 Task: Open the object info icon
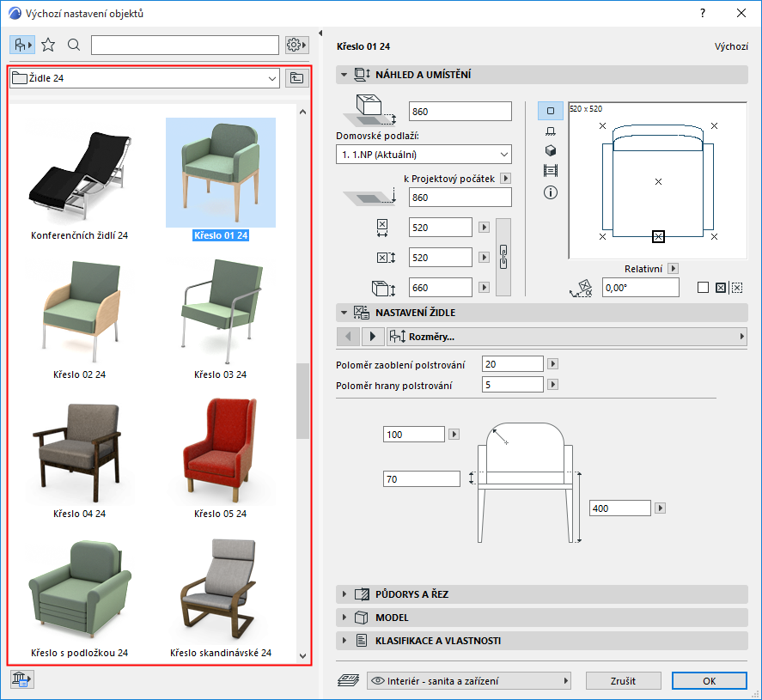tap(551, 192)
